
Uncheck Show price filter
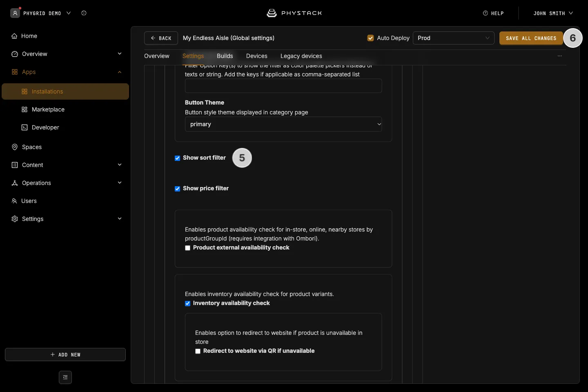[177, 189]
